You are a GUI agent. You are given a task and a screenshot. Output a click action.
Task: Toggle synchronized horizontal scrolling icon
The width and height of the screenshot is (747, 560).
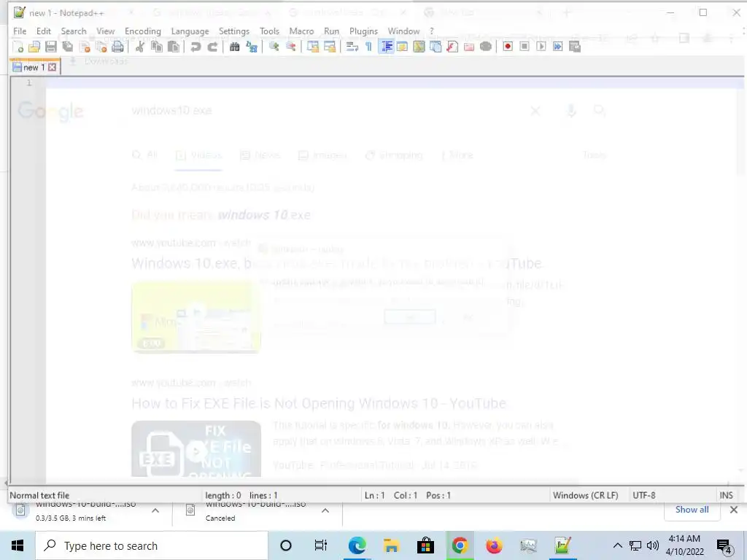pyautogui.click(x=330, y=47)
